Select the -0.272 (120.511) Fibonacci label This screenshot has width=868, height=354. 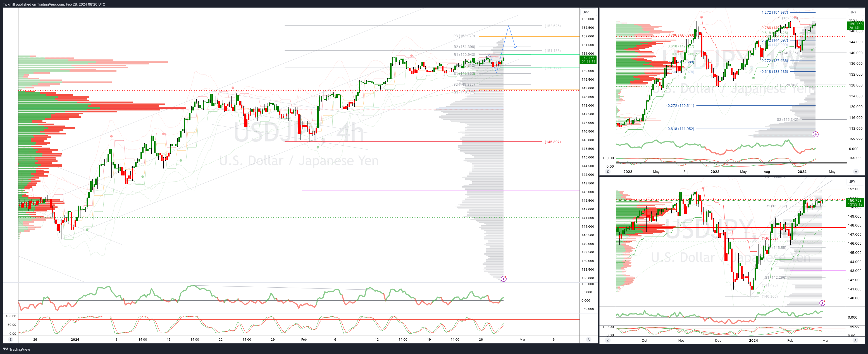click(x=680, y=106)
